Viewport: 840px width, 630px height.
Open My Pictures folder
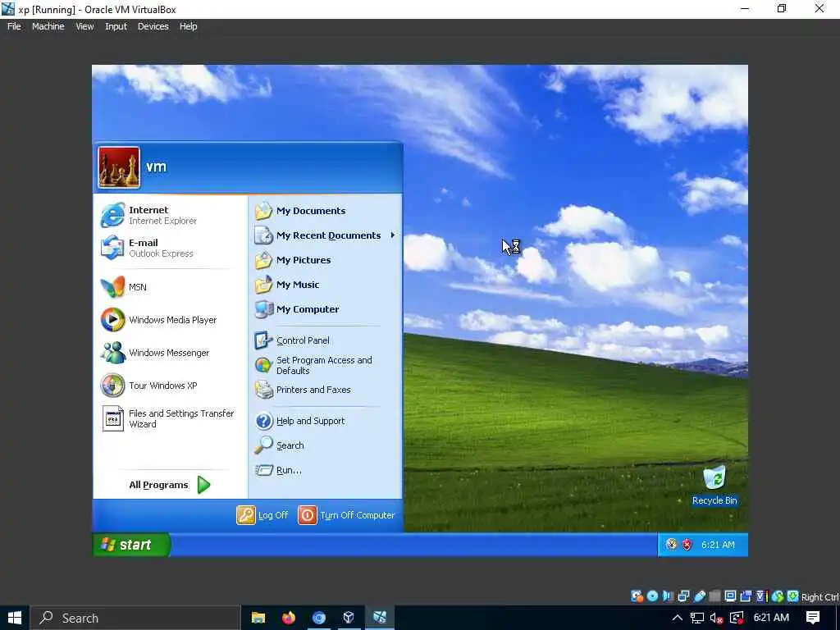(x=293, y=260)
